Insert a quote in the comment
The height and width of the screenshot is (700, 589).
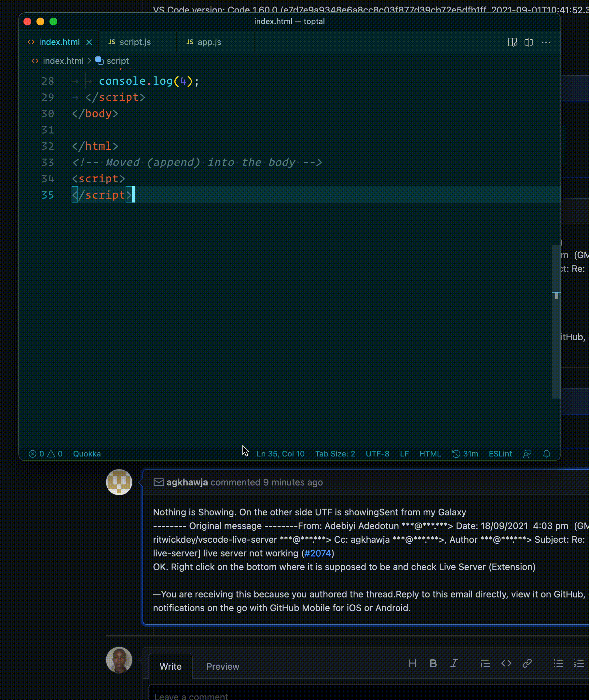(x=485, y=663)
